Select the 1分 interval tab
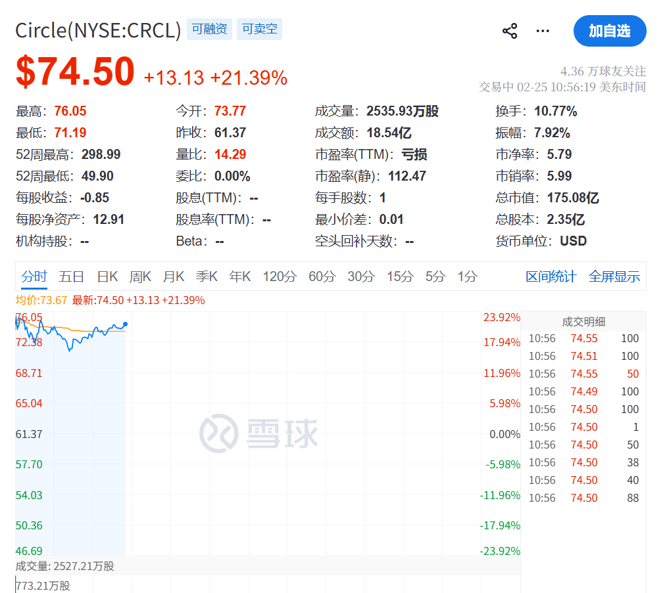The height and width of the screenshot is (593, 667). coord(467,276)
